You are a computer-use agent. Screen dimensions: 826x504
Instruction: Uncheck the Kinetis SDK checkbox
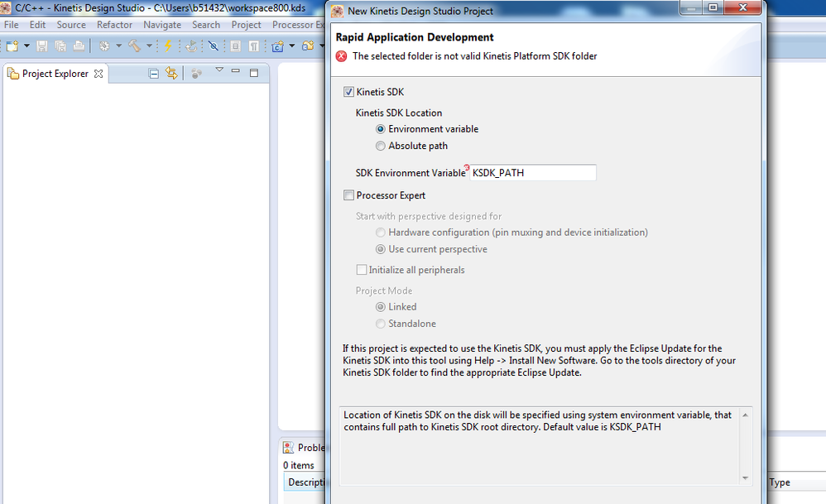tap(348, 92)
